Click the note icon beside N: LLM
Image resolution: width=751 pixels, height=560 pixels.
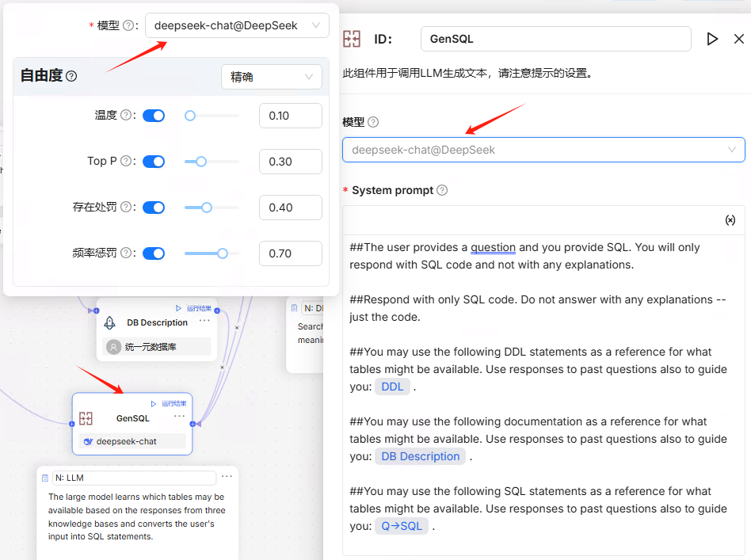pos(45,478)
